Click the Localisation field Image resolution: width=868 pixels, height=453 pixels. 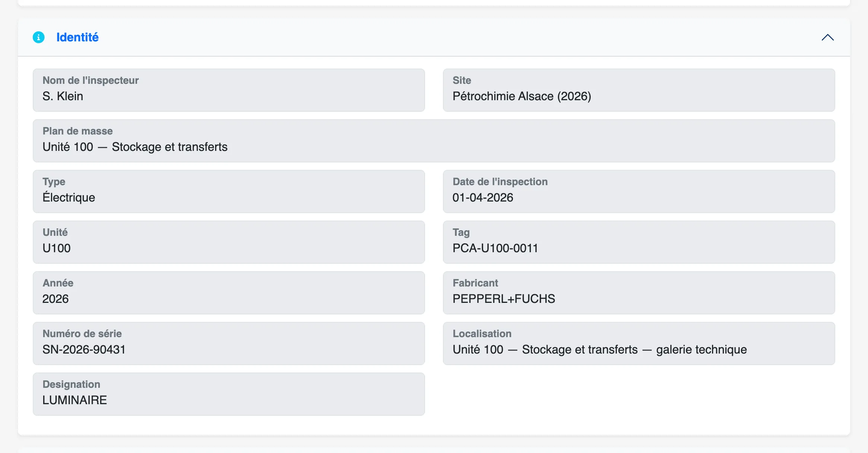639,343
